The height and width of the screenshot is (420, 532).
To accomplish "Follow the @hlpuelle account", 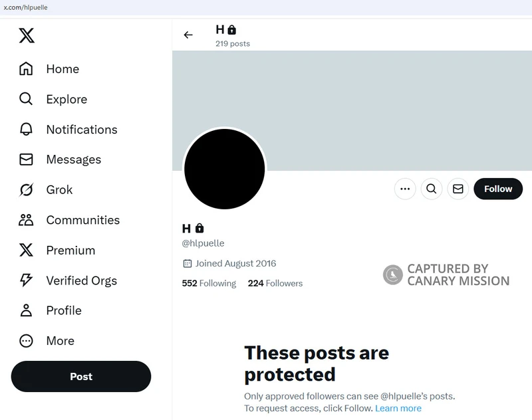I will click(x=497, y=189).
